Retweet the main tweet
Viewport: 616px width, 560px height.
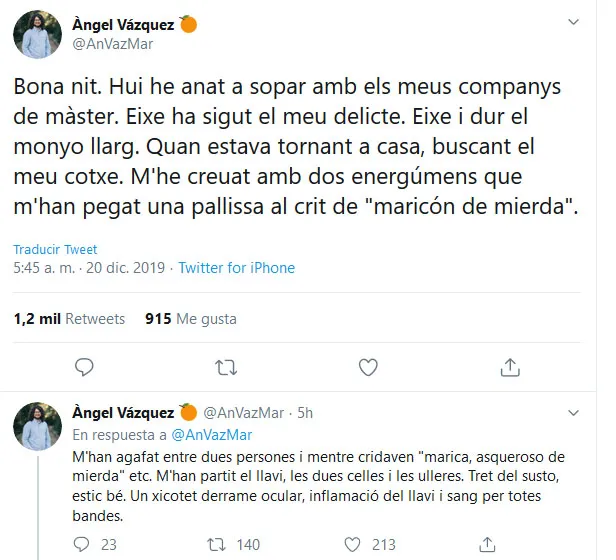click(x=226, y=368)
